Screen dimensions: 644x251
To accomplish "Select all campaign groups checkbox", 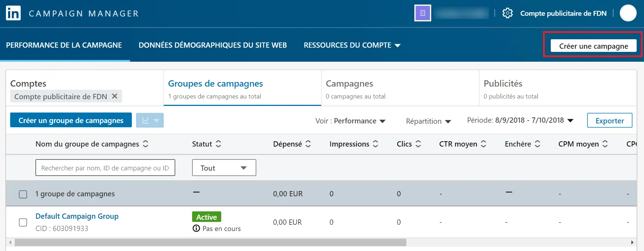I will [x=23, y=194].
